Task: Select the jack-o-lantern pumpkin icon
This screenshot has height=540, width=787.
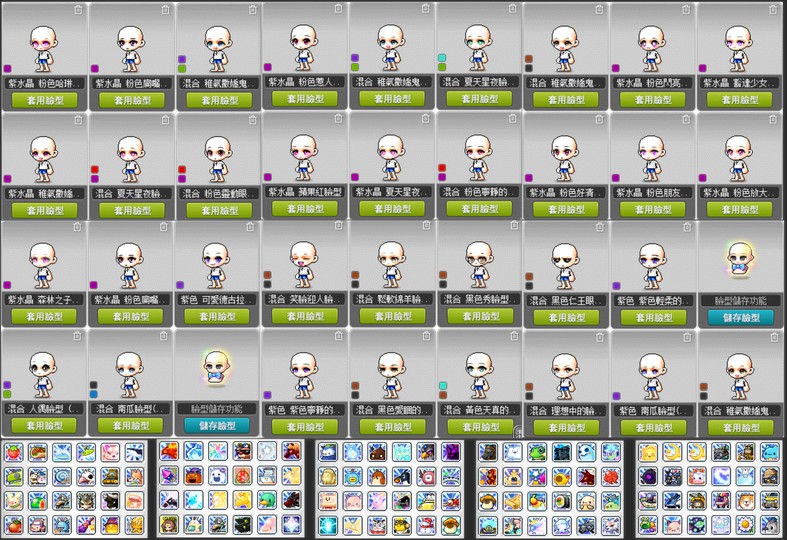Action: coord(193,476)
